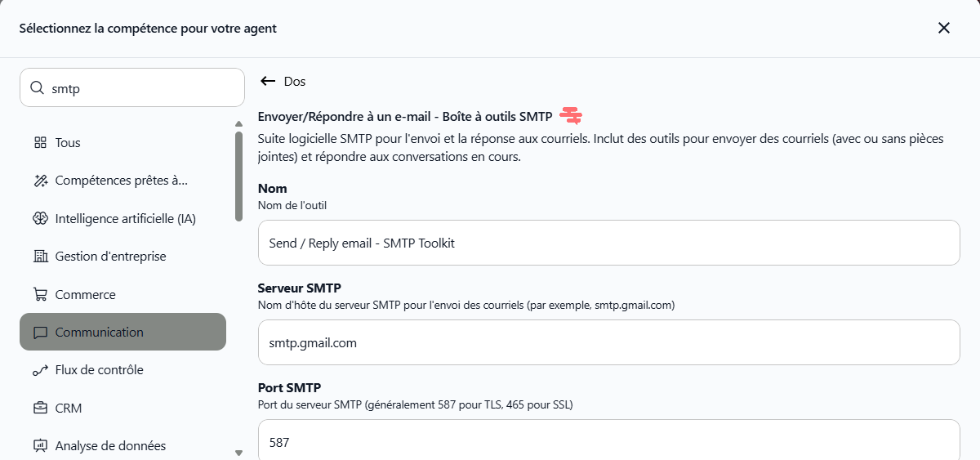Click the Tous grid icon
This screenshot has width=980, height=460.
coord(40,143)
